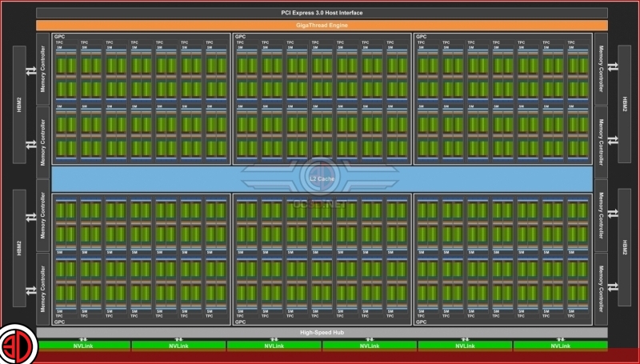This screenshot has width=640, height=364.
Task: Select the PCI Express 3.0 Host Interface bar
Action: click(322, 13)
